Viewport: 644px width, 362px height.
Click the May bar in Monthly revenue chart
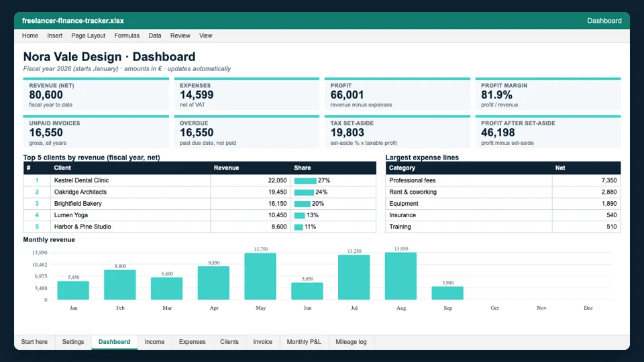coord(260,276)
